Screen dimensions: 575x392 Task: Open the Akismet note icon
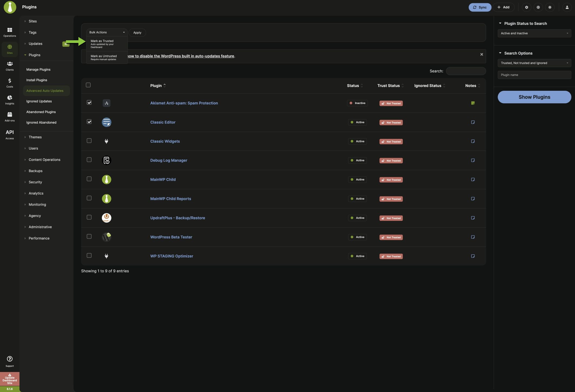point(473,103)
